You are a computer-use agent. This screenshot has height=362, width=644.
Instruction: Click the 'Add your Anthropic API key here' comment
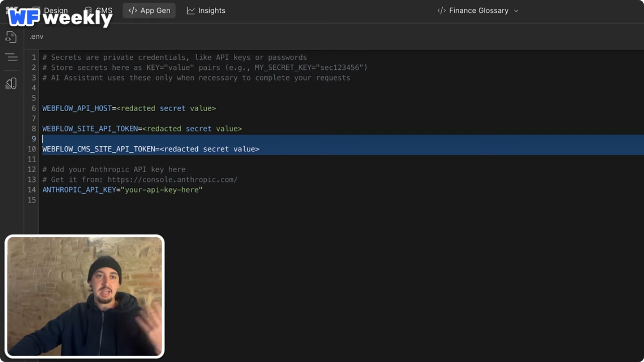pyautogui.click(x=114, y=169)
